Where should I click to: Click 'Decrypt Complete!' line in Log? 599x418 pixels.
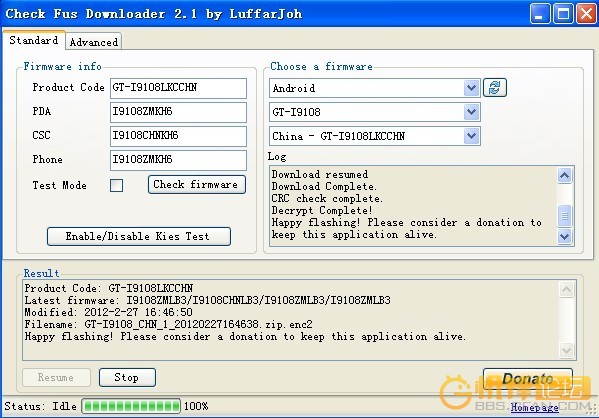click(x=322, y=211)
